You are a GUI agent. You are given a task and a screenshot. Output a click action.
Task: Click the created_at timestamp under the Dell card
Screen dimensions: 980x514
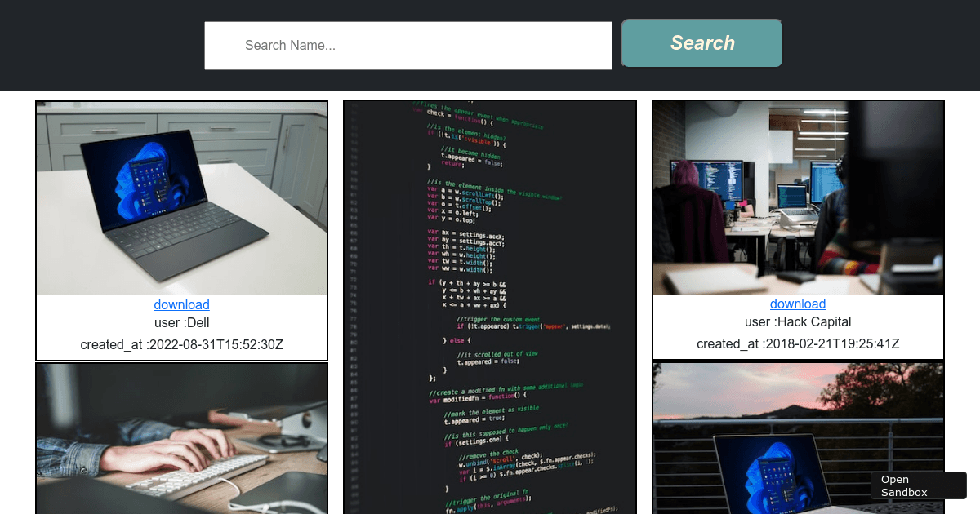tap(181, 344)
